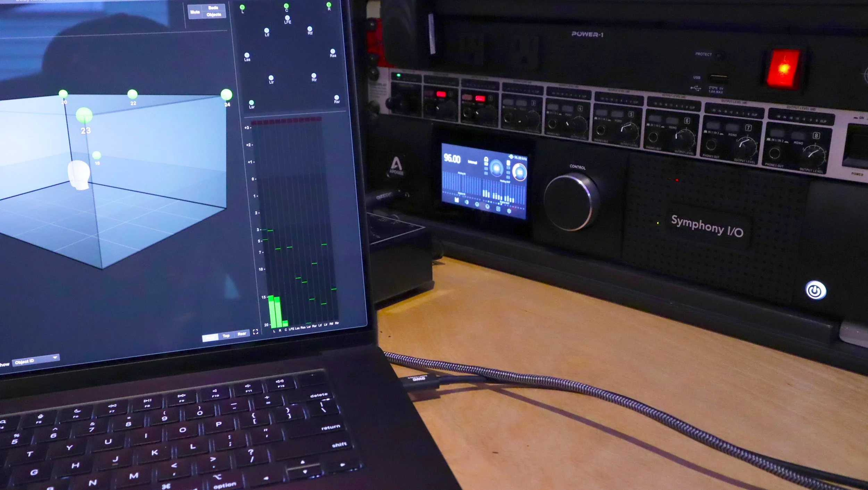Click the Lsr speaker indicator
The height and width of the screenshot is (490, 868).
[251, 103]
